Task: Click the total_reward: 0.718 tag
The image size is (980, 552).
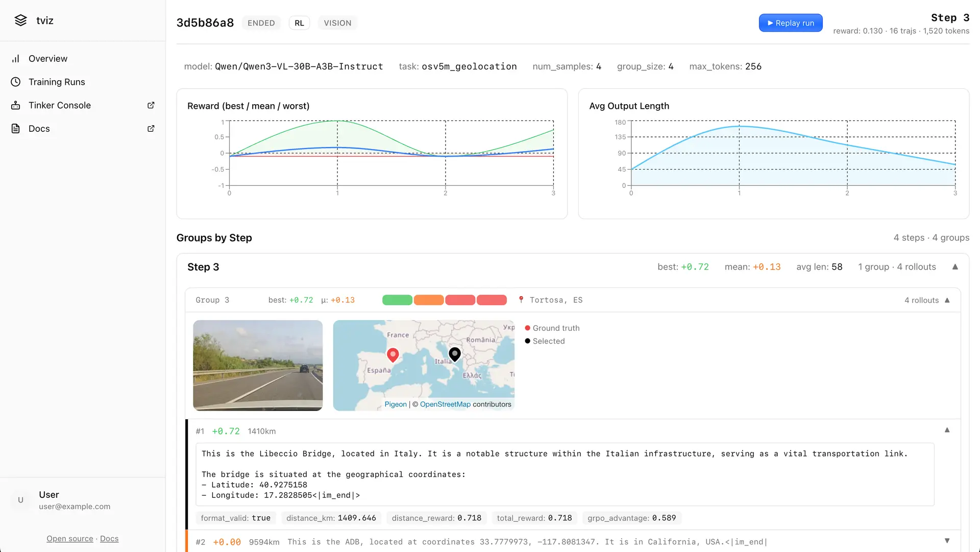Action: [x=534, y=518]
